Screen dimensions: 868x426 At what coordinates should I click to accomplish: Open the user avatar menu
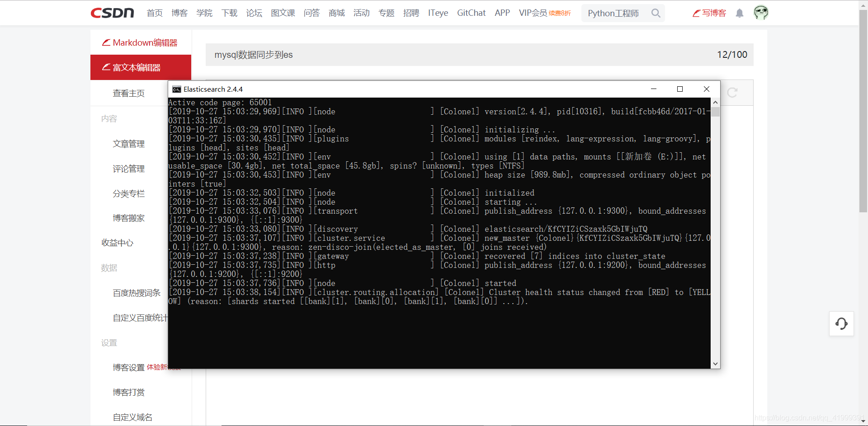761,13
